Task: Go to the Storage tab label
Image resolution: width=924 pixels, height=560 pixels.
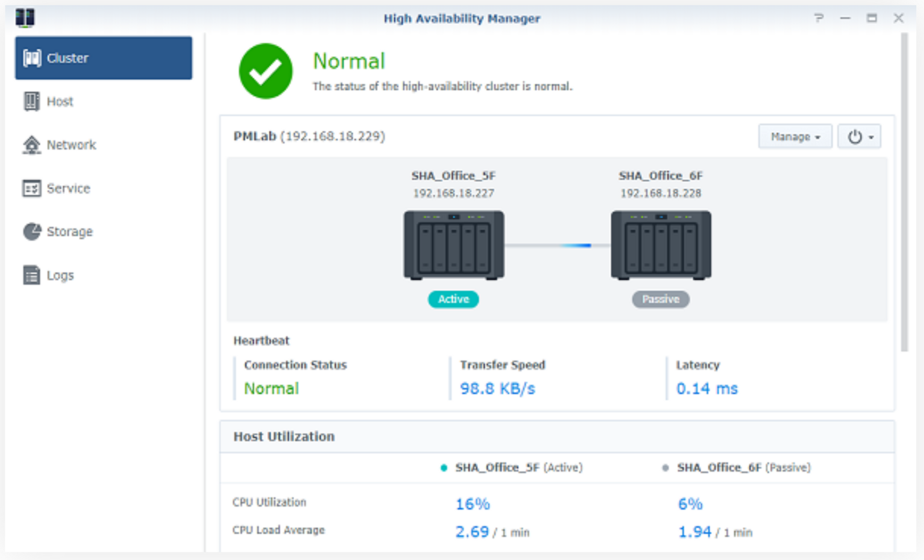Action: 70,231
